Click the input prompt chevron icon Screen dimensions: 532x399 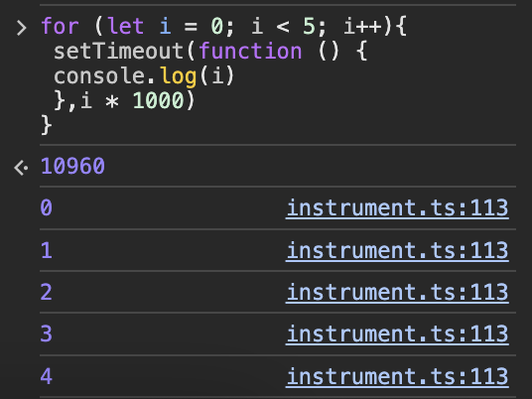(22, 28)
